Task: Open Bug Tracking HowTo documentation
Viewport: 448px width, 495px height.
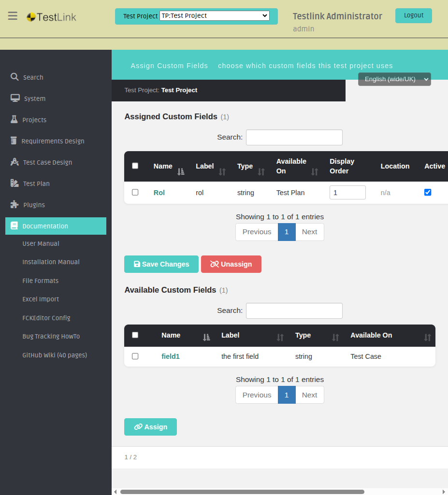Action: pos(51,337)
